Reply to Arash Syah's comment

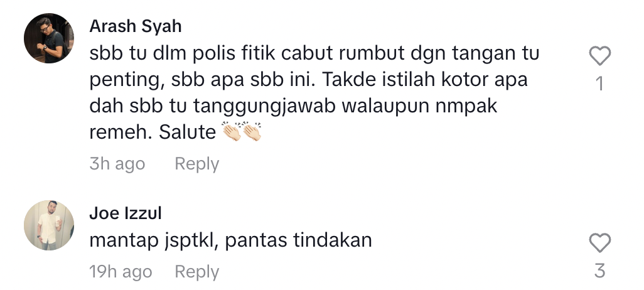(196, 164)
